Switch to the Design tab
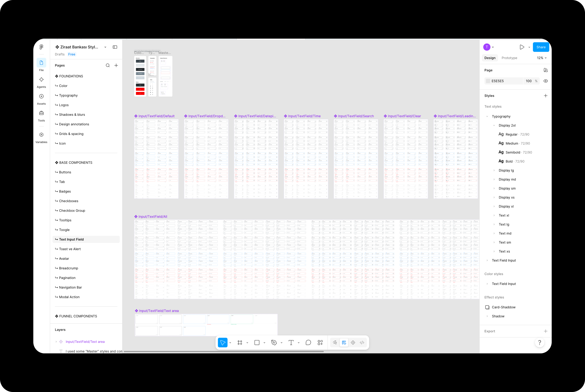 [x=490, y=58]
